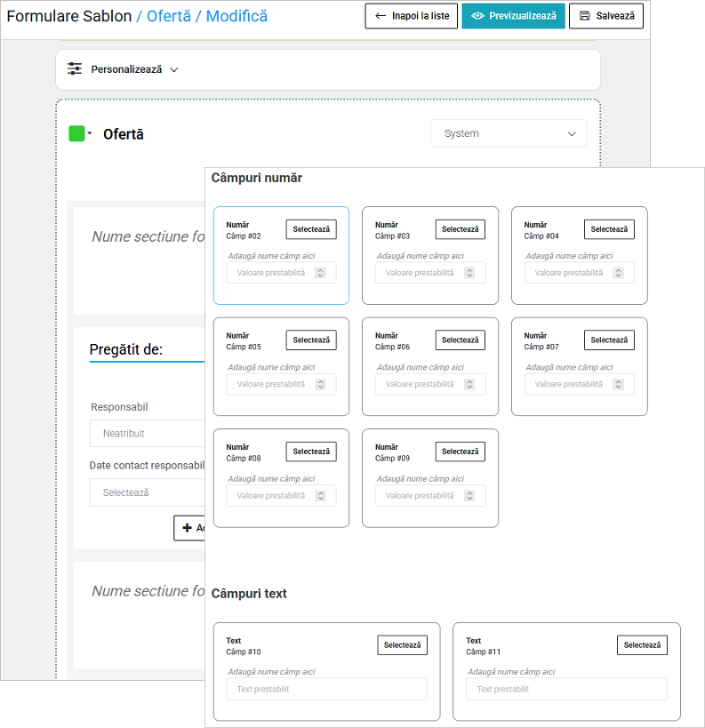
Task: Click the stepper arrows in Câmp #06 value
Action: point(470,384)
